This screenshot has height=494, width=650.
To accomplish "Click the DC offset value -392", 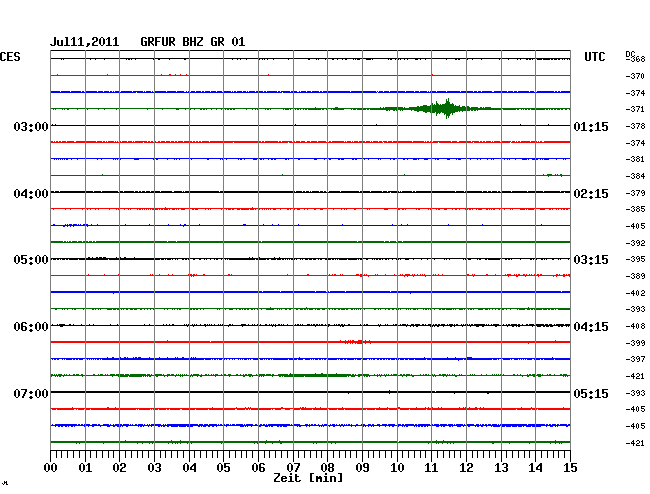I will (635, 243).
